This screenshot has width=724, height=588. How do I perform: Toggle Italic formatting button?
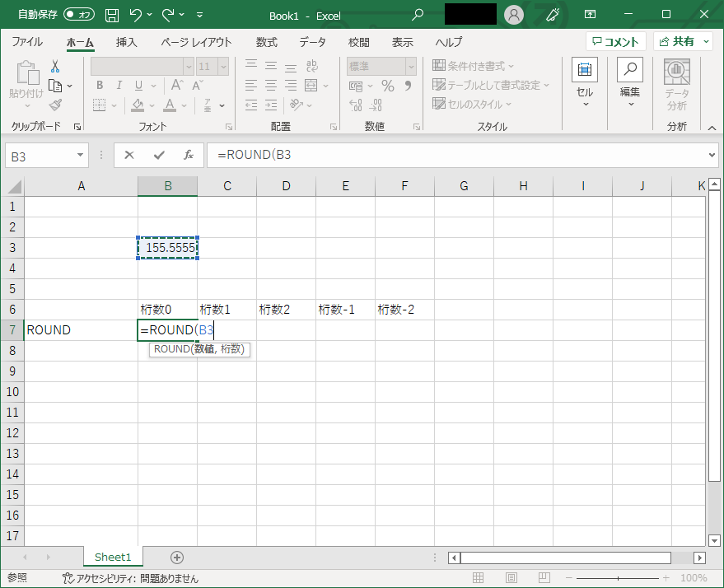click(x=119, y=86)
